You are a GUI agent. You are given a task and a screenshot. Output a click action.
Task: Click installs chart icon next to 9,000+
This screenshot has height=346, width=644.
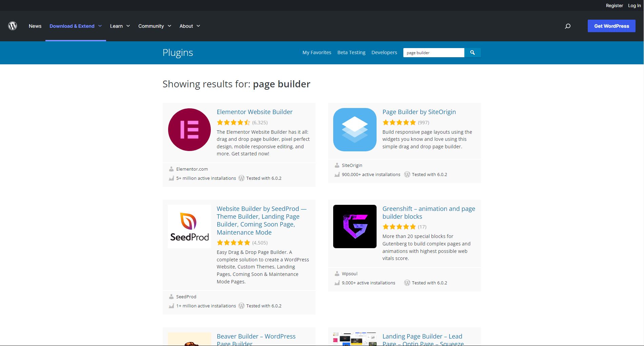click(337, 283)
